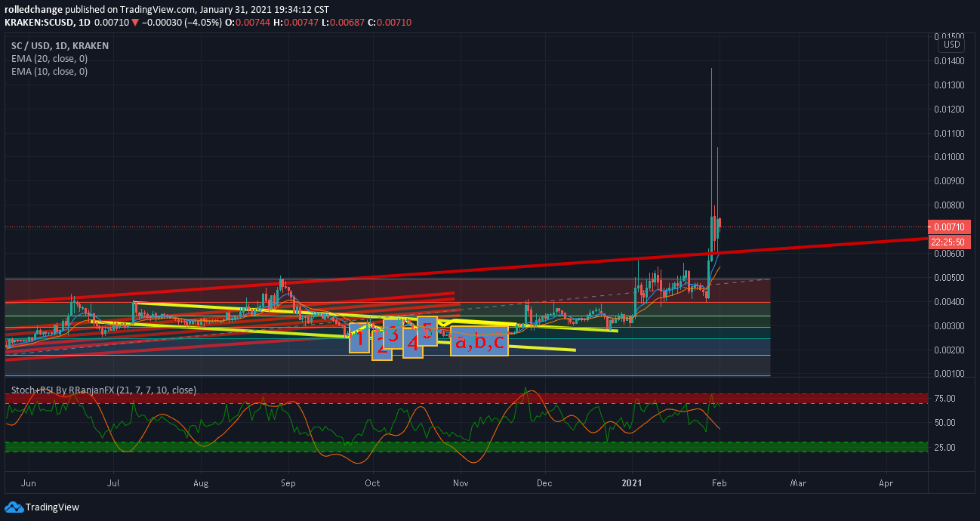
Task: Select the SC / USD, 1D, KRAKEN chart title
Action: coord(60,45)
